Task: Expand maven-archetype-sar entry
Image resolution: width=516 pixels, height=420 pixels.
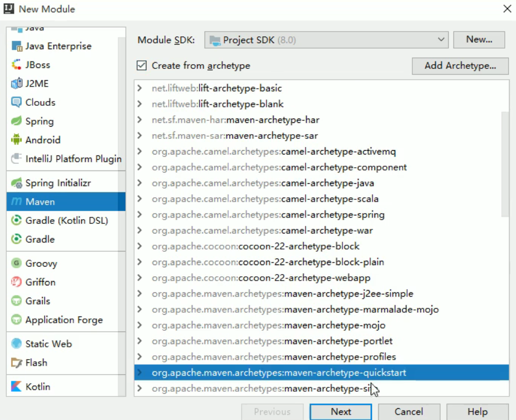Action: pyautogui.click(x=139, y=135)
